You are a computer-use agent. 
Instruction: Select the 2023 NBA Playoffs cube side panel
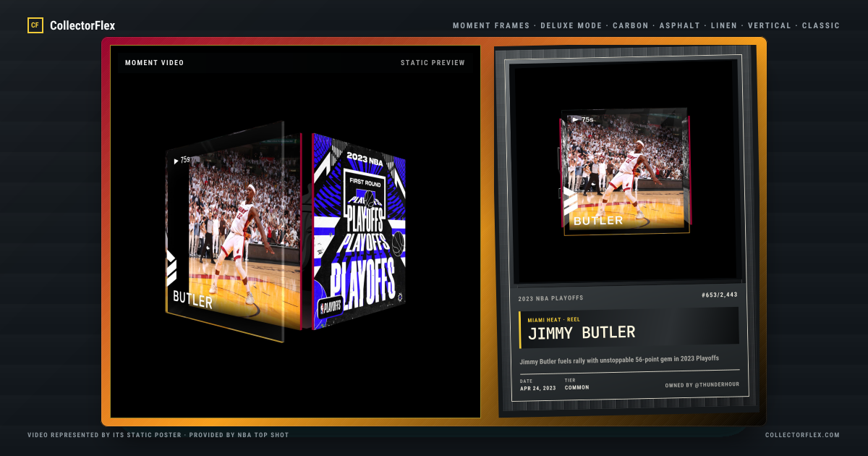tap(359, 232)
